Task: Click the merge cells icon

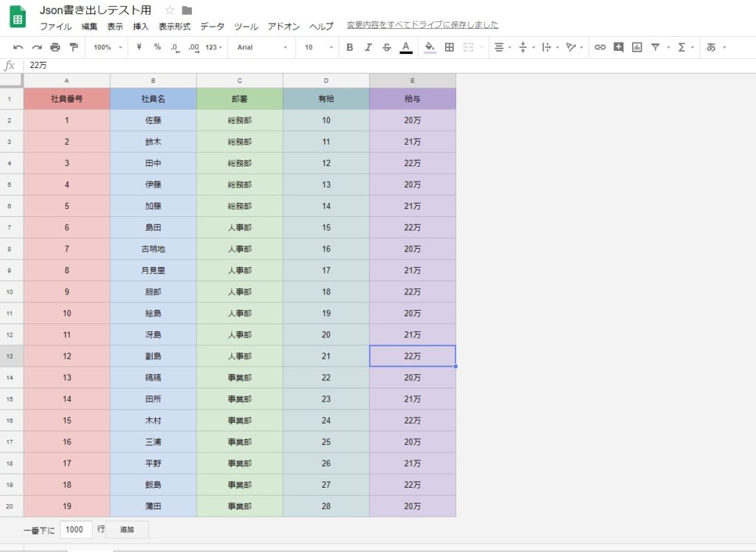Action: [468, 47]
